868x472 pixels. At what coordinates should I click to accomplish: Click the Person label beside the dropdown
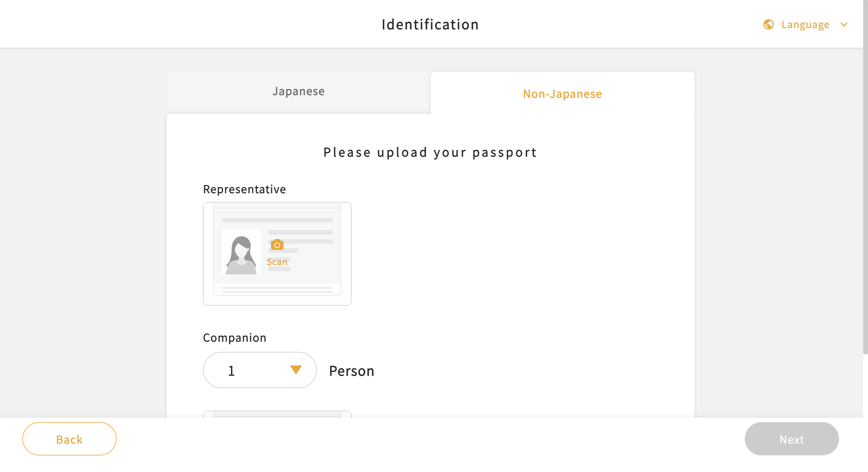point(352,371)
